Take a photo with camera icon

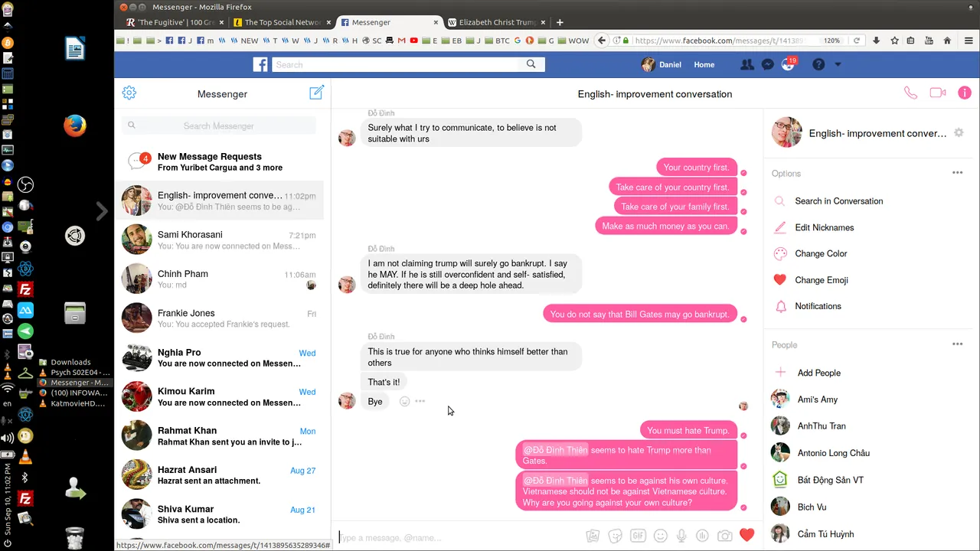(724, 536)
